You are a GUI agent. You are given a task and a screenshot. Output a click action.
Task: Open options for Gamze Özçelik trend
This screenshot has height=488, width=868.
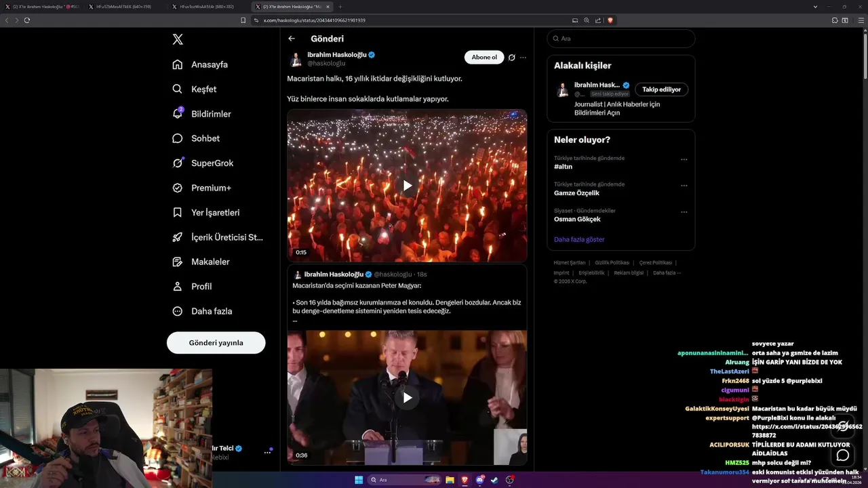tap(684, 186)
